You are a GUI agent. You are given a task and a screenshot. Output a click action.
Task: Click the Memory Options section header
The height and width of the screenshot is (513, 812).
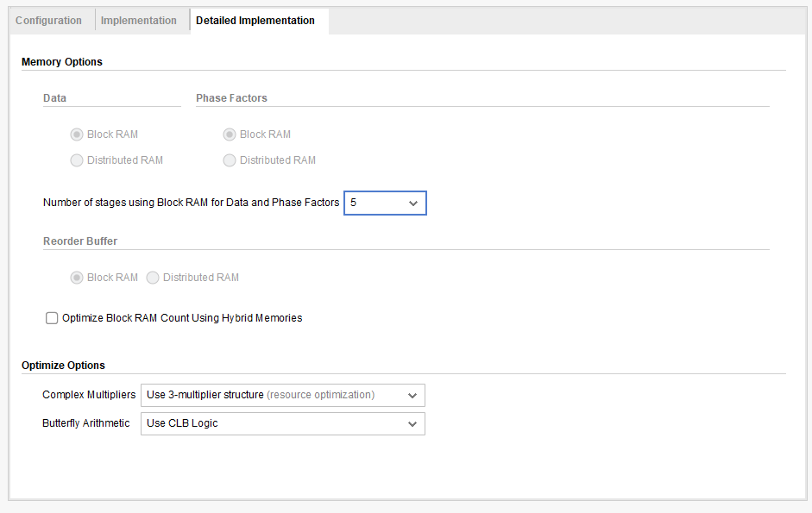[62, 62]
